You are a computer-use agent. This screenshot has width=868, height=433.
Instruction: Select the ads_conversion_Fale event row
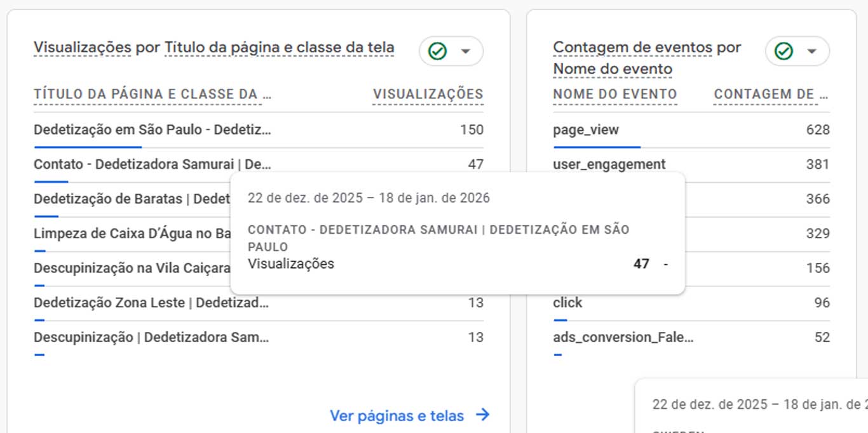click(623, 337)
